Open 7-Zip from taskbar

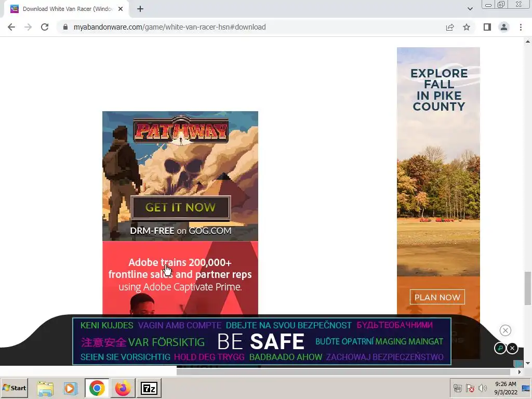(149, 388)
